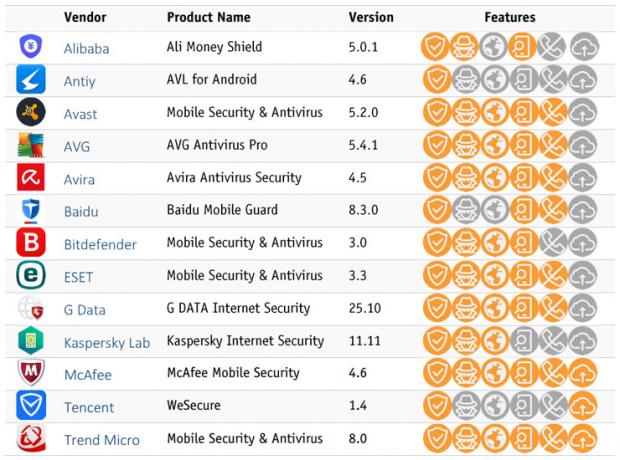The height and width of the screenshot is (460, 620).
Task: Click the shield feature icon in Alibaba row
Action: [436, 47]
